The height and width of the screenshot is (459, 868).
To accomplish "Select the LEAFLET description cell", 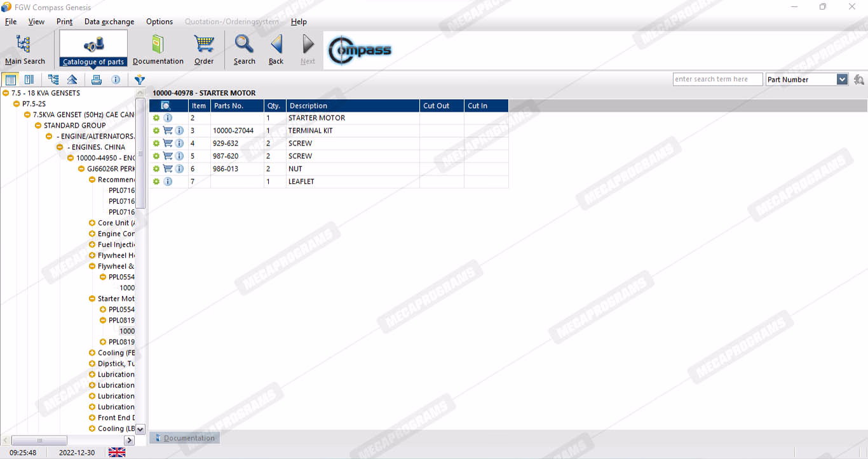I will [353, 182].
